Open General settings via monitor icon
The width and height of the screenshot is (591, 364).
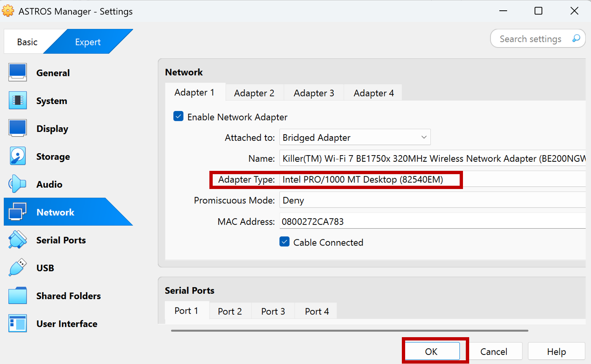pyautogui.click(x=17, y=73)
